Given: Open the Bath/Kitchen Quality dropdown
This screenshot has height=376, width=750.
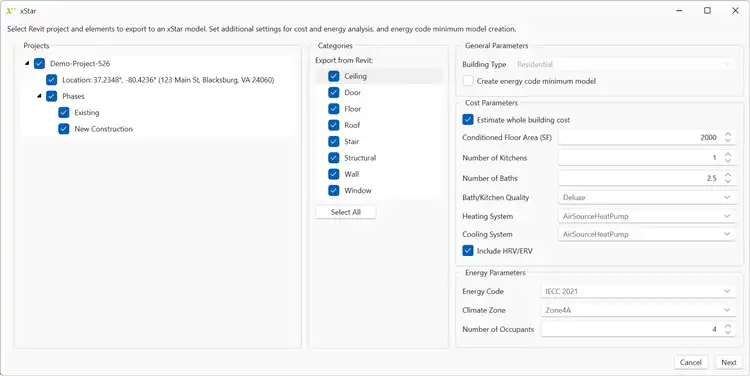Looking at the screenshot, I should click(647, 197).
